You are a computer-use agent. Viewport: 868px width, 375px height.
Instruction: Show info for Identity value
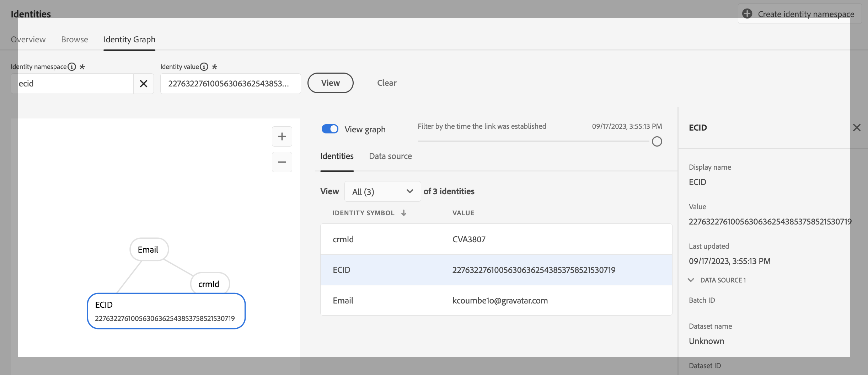pos(204,67)
